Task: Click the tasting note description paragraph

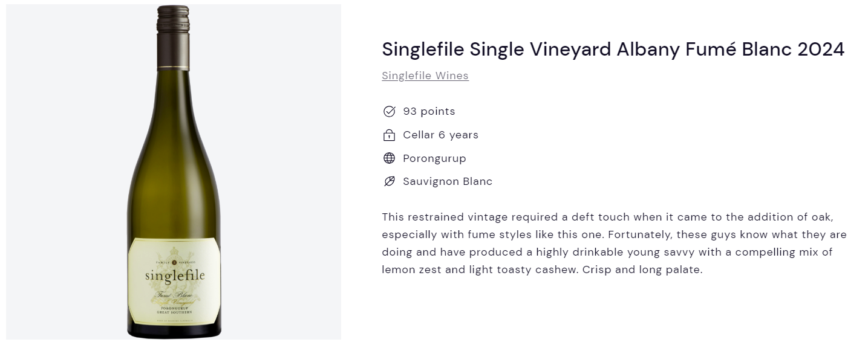Action: [x=614, y=243]
